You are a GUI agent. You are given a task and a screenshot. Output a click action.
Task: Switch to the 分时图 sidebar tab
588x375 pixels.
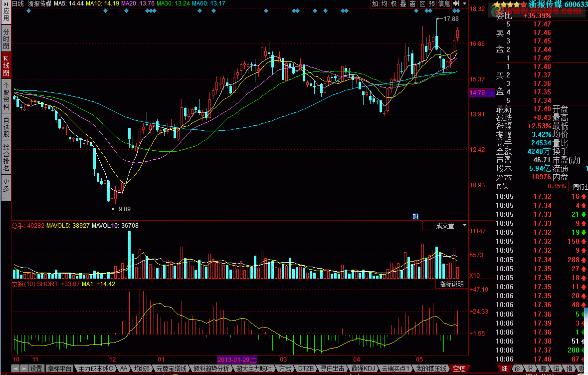click(x=6, y=38)
